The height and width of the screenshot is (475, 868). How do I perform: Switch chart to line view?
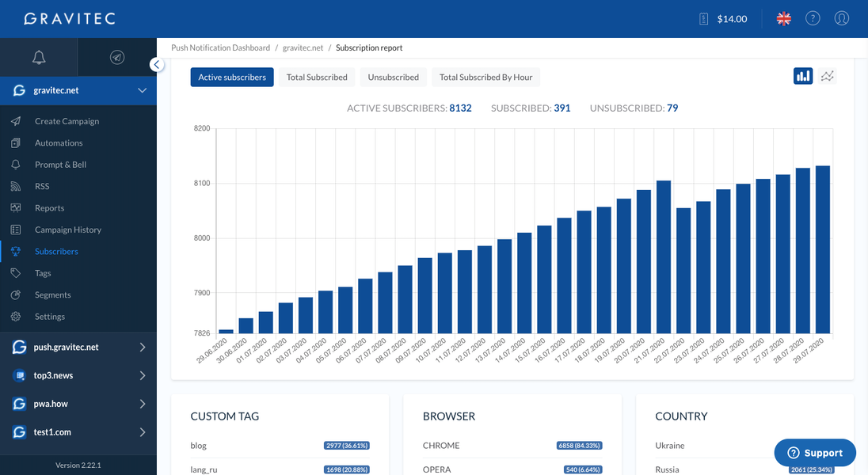click(x=827, y=75)
